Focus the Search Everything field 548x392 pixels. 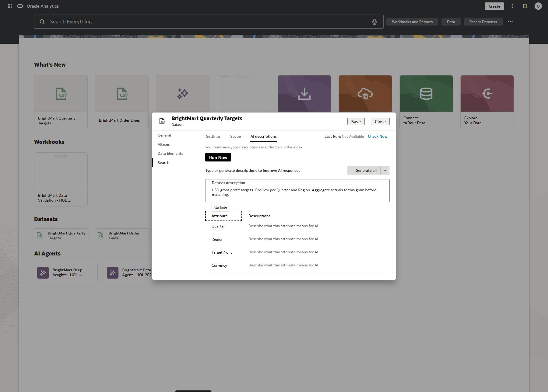(209, 22)
